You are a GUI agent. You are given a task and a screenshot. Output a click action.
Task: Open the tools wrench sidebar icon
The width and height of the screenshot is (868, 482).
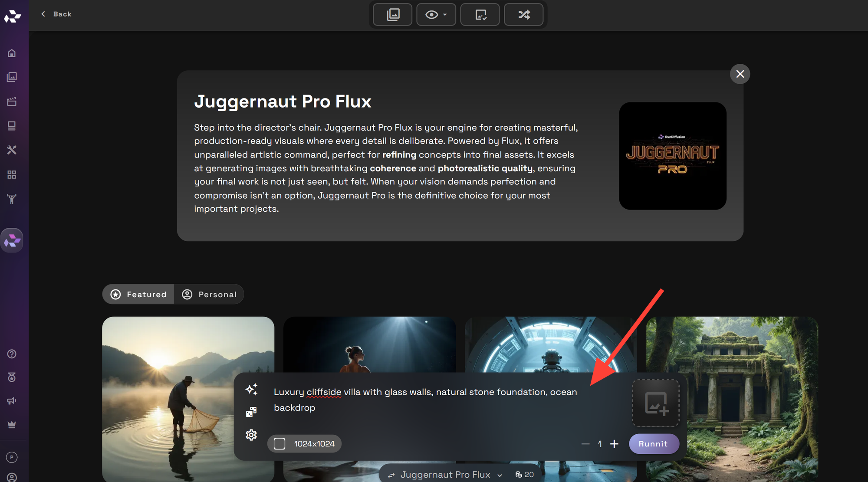pos(12,150)
